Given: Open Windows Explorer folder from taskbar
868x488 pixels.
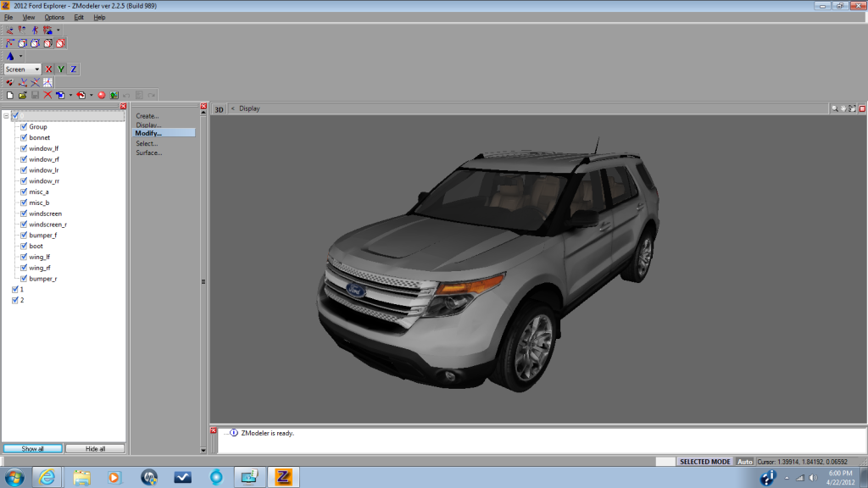Looking at the screenshot, I should pos(81,477).
